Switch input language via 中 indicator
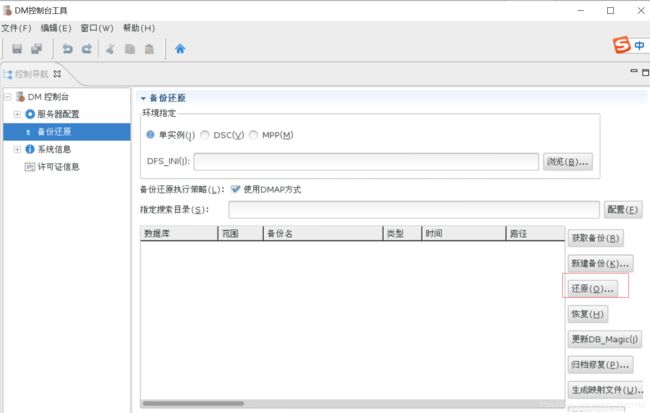650x413 pixels. (x=639, y=45)
